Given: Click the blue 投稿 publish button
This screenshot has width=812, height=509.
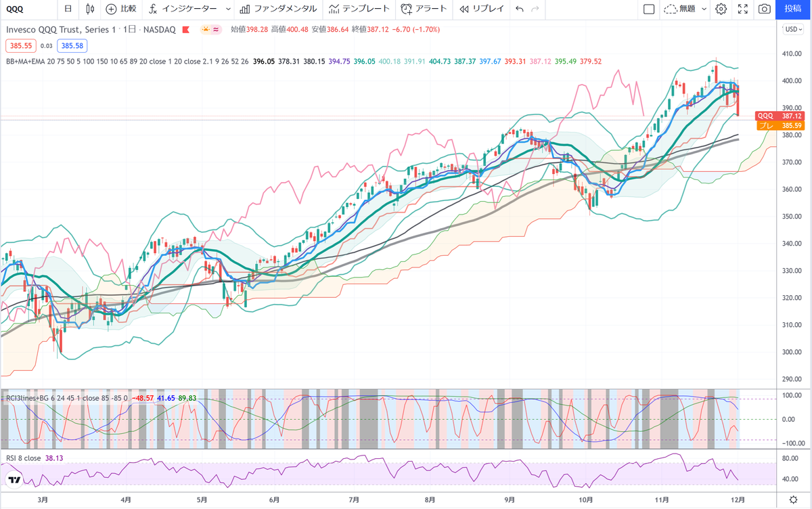Looking at the screenshot, I should [794, 9].
